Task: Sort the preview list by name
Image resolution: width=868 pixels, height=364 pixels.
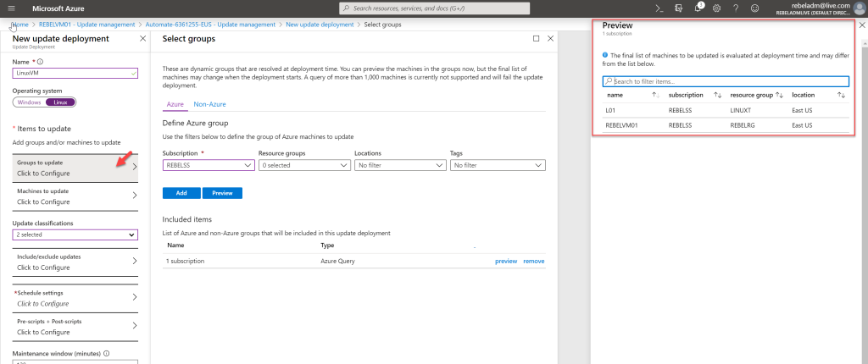Action: [655, 96]
